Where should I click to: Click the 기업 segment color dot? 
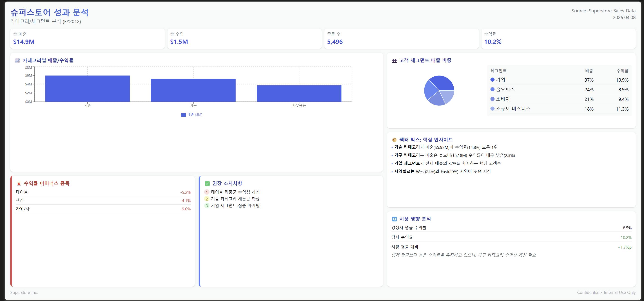coord(492,80)
